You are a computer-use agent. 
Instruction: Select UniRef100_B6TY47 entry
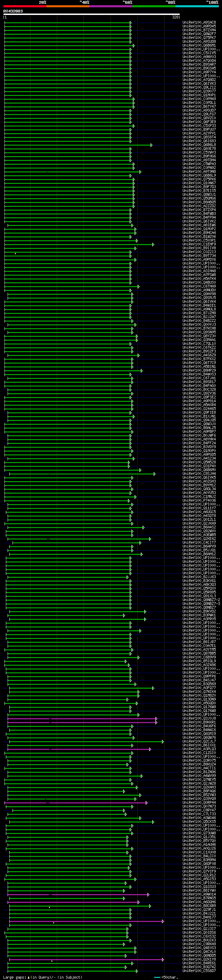tap(199, 106)
